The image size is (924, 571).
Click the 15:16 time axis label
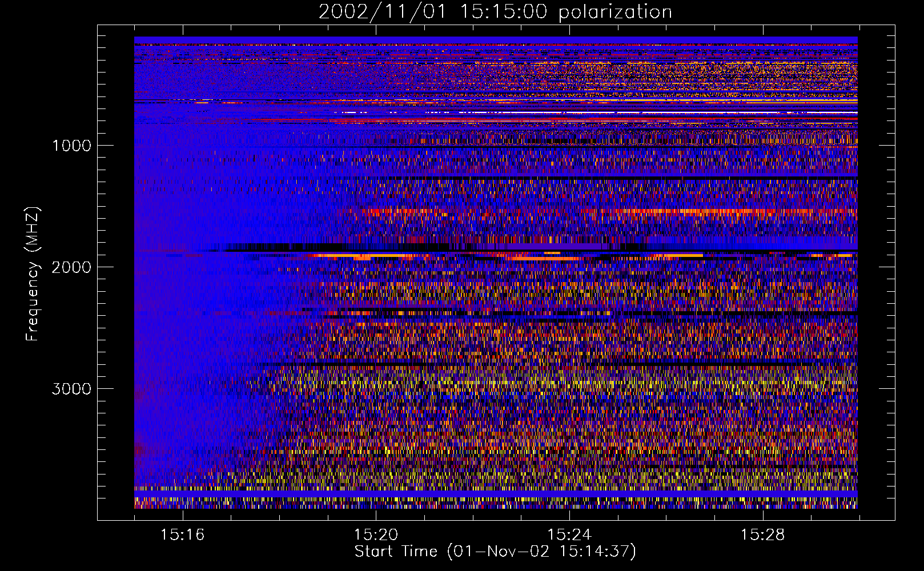click(x=182, y=535)
